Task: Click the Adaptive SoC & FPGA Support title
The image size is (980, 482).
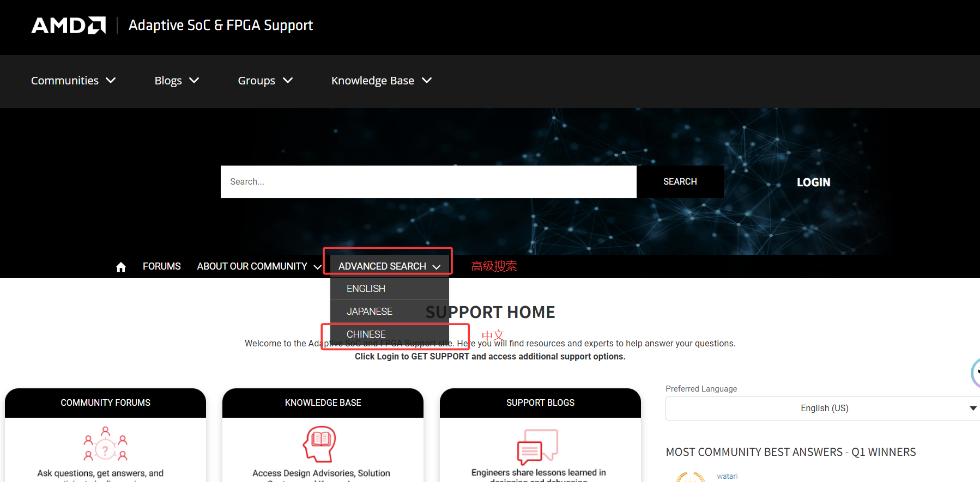Action: coord(221,25)
